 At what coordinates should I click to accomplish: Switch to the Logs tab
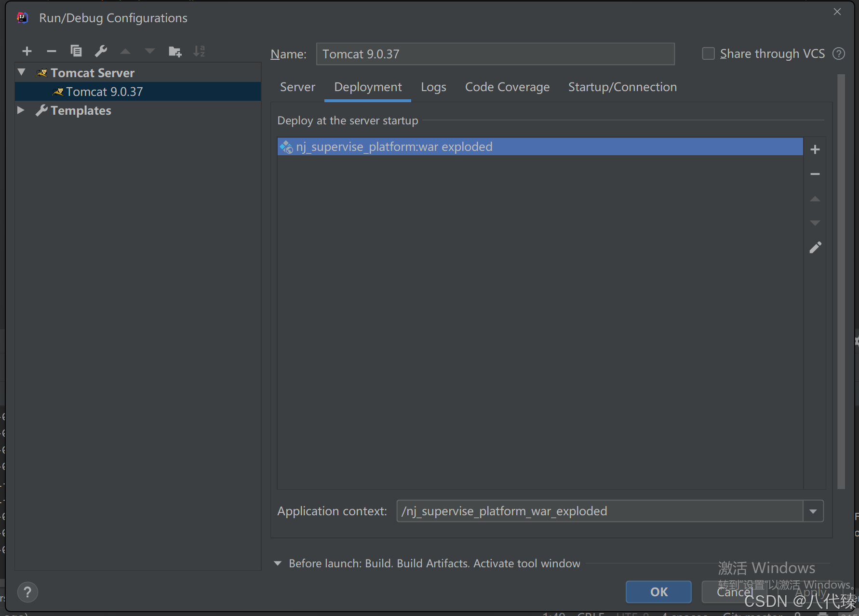(x=433, y=87)
